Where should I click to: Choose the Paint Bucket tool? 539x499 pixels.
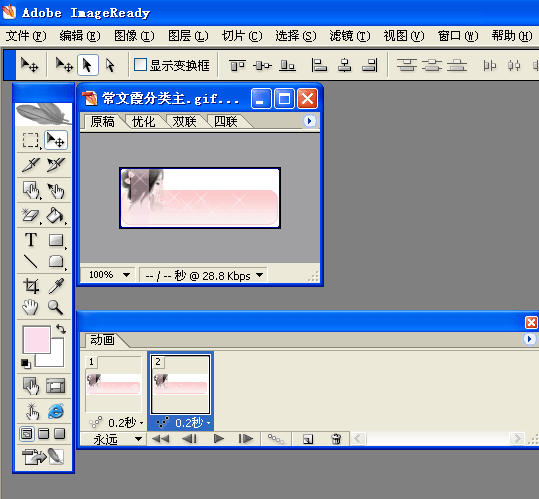56,215
